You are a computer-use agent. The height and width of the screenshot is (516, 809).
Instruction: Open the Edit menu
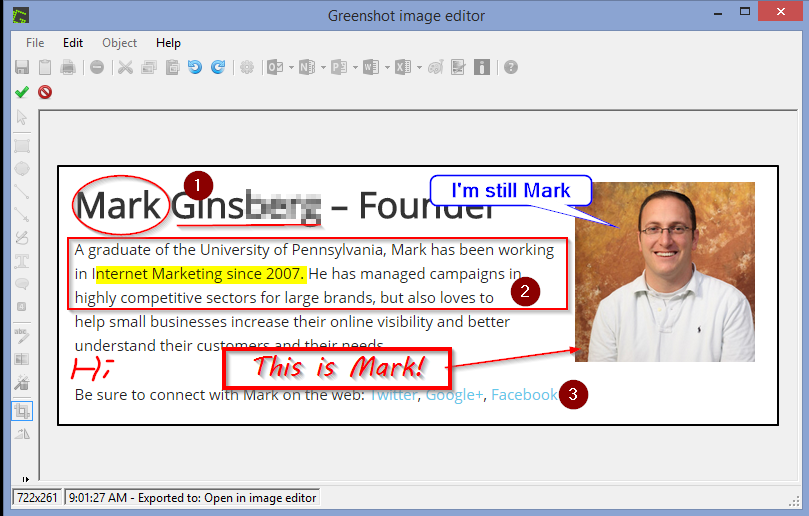coord(73,43)
